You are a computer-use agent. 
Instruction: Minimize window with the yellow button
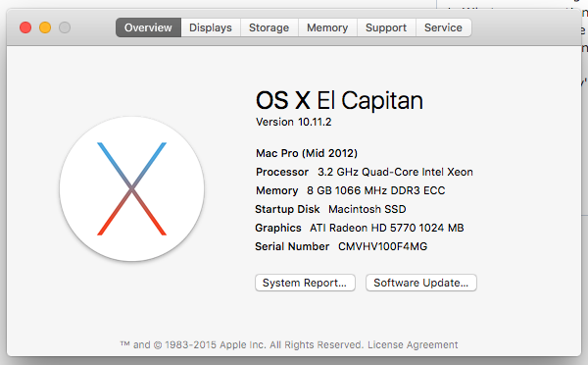point(45,27)
